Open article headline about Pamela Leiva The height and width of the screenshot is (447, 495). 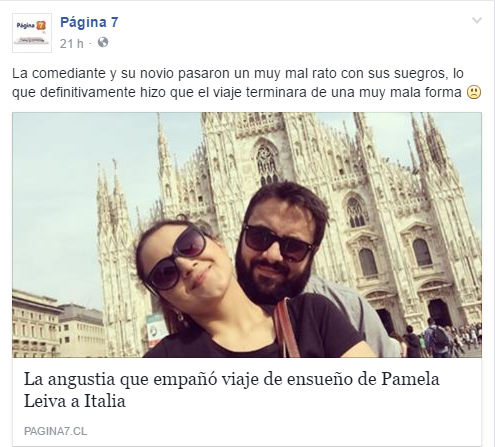pyautogui.click(x=232, y=390)
